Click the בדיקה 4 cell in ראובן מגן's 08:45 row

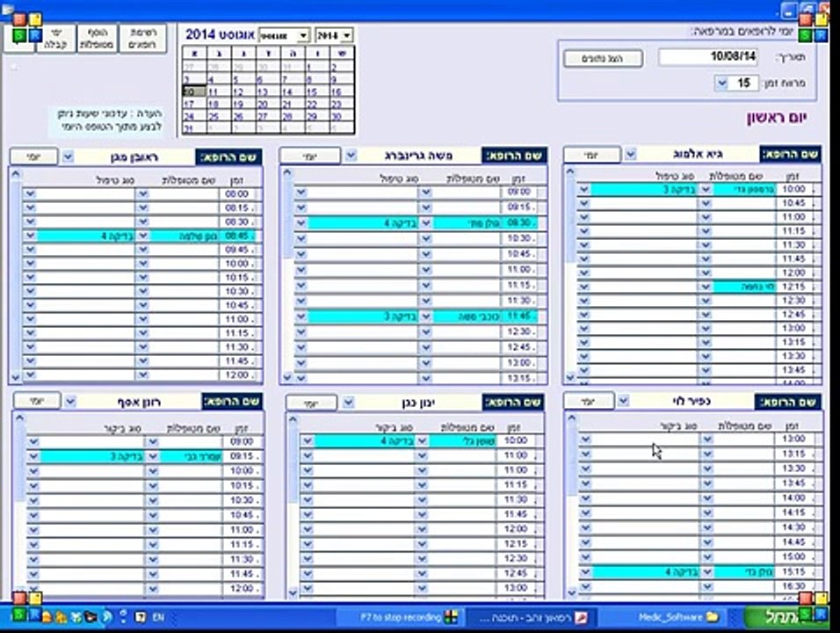86,236
